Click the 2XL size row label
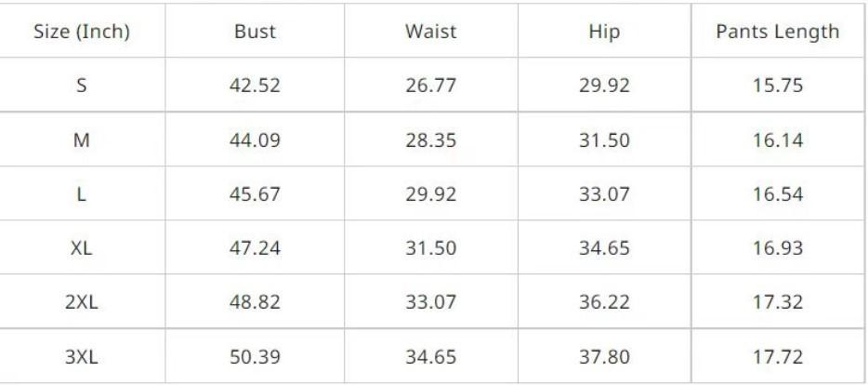The image size is (868, 385). (x=82, y=302)
